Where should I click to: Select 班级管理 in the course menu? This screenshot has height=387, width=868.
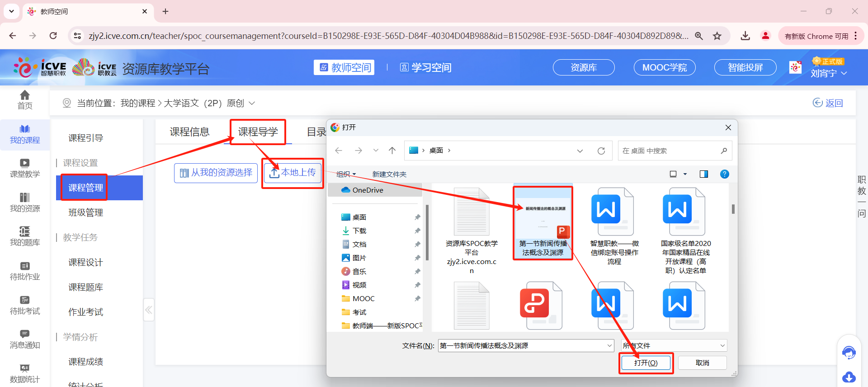86,212
